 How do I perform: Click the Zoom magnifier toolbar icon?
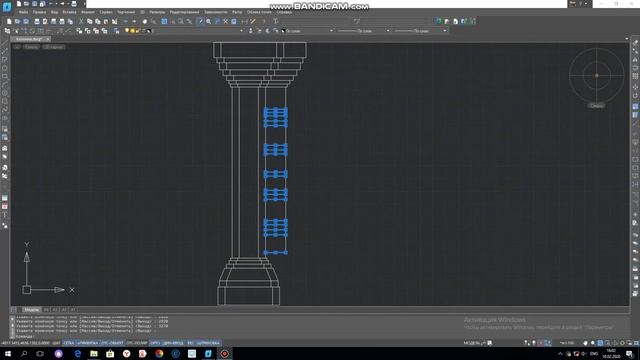pyautogui.click(x=209, y=21)
